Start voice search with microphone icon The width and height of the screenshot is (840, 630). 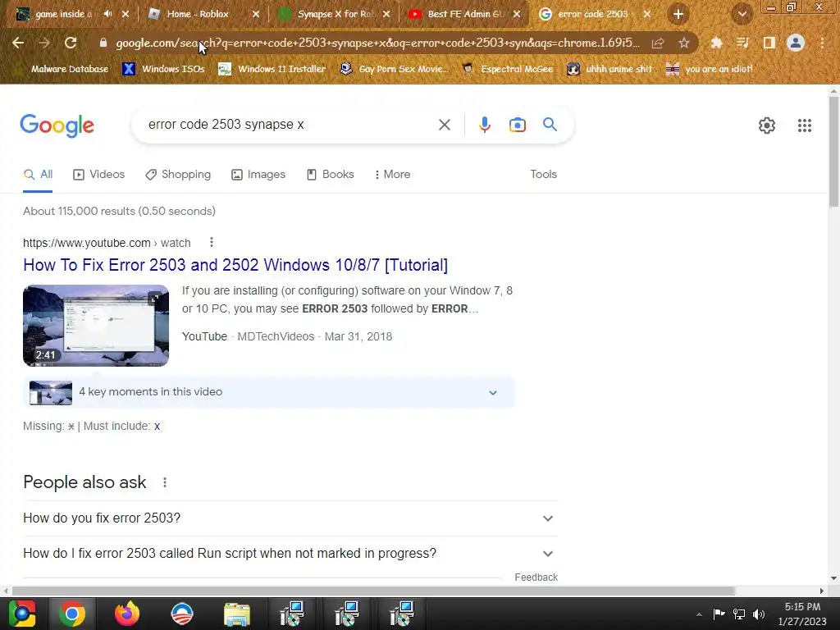pyautogui.click(x=485, y=125)
